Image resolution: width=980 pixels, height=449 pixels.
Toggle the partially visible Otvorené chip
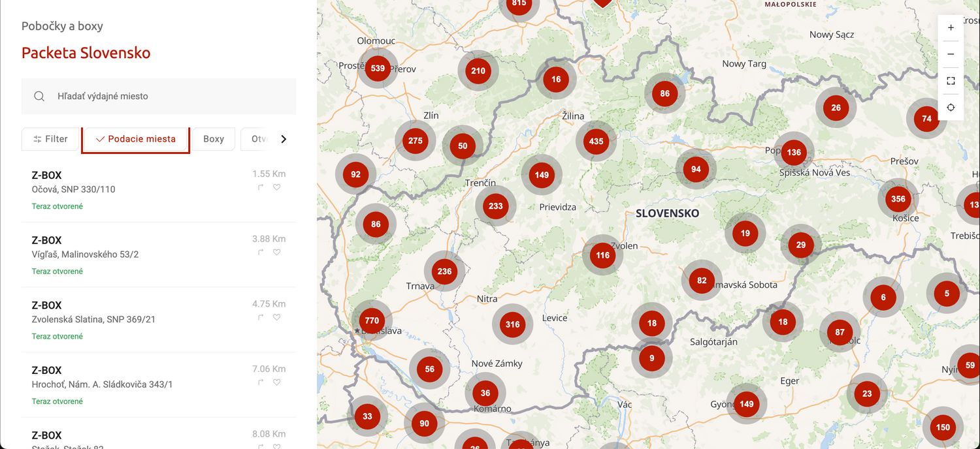coord(257,139)
